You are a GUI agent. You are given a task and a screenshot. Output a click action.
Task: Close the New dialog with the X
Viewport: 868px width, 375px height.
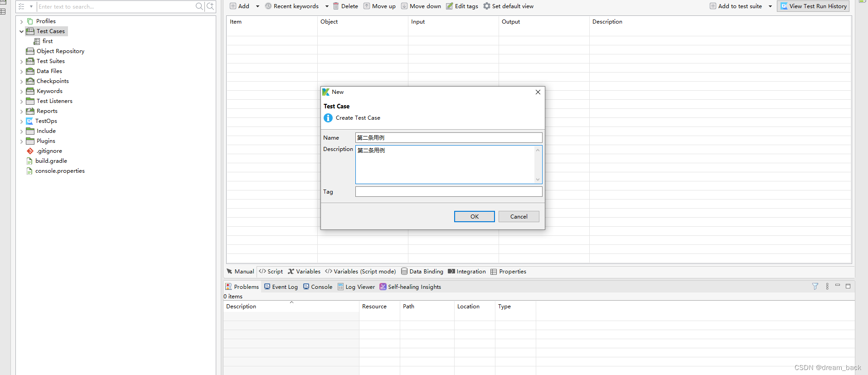[538, 92]
